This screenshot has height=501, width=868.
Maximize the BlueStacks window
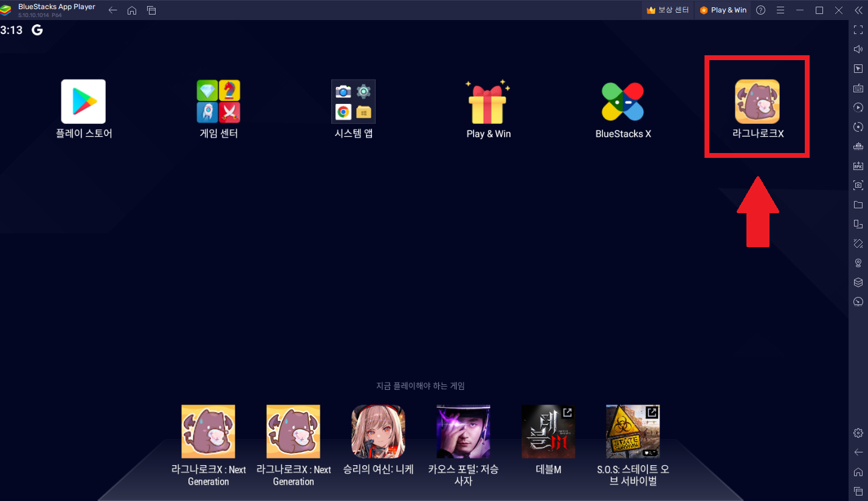[819, 10]
